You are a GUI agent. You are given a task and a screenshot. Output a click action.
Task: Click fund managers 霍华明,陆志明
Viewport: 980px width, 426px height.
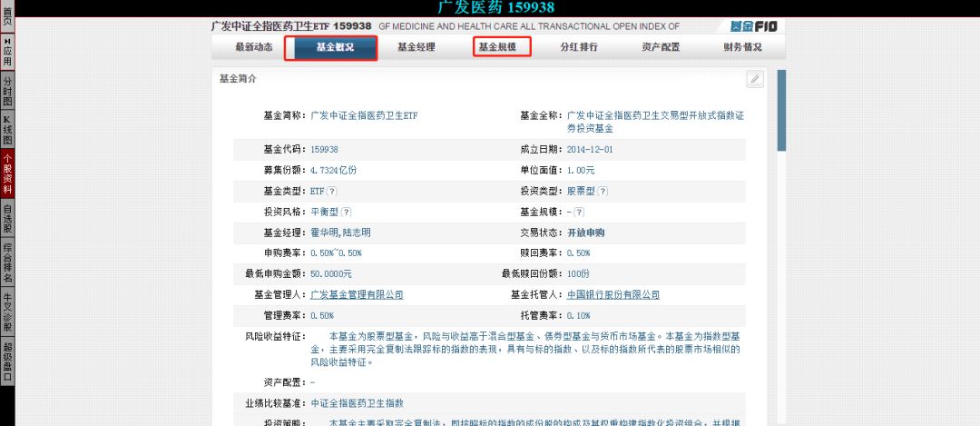tap(340, 233)
